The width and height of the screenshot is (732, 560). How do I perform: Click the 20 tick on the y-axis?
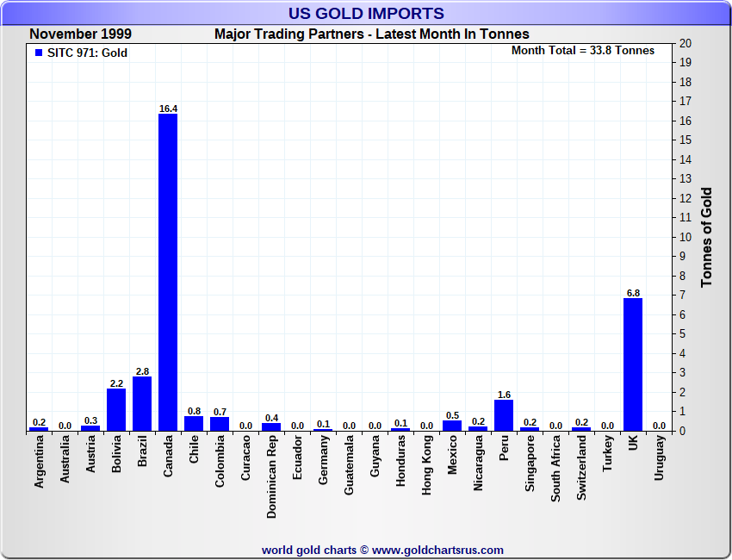pos(685,43)
